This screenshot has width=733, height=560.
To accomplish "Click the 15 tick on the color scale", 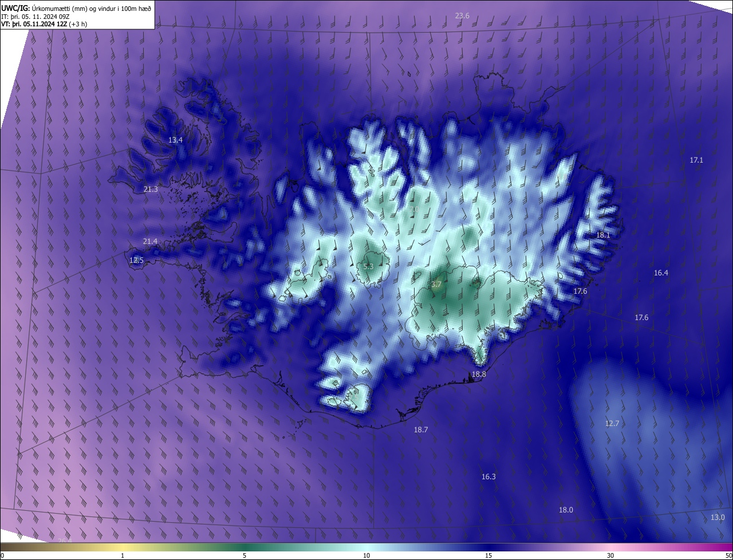I will click(488, 556).
